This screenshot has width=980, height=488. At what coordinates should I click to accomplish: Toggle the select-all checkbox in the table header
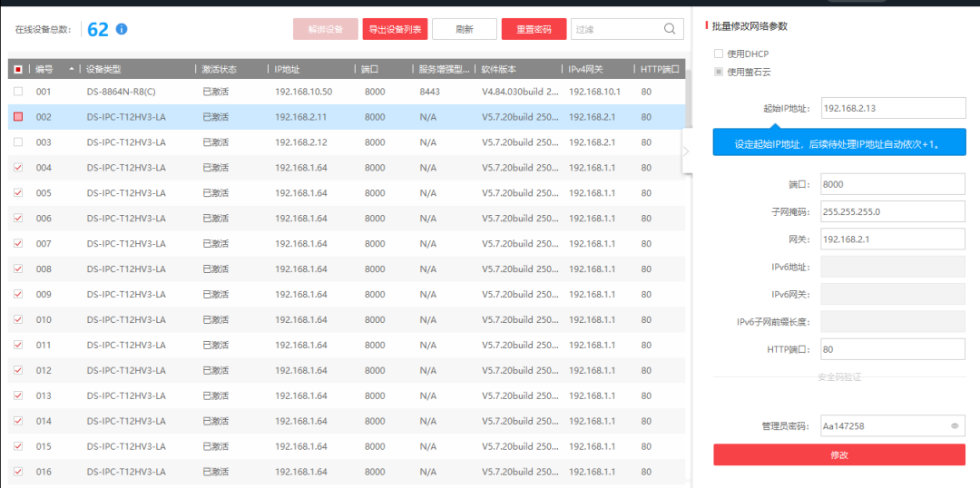click(x=18, y=69)
